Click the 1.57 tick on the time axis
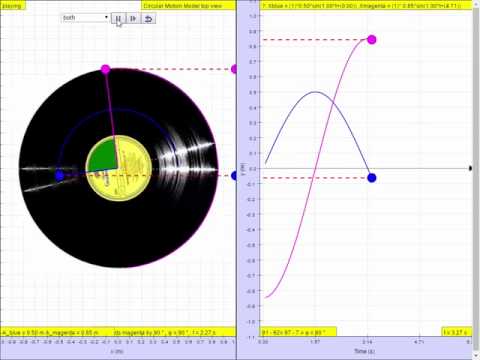 coord(315,342)
